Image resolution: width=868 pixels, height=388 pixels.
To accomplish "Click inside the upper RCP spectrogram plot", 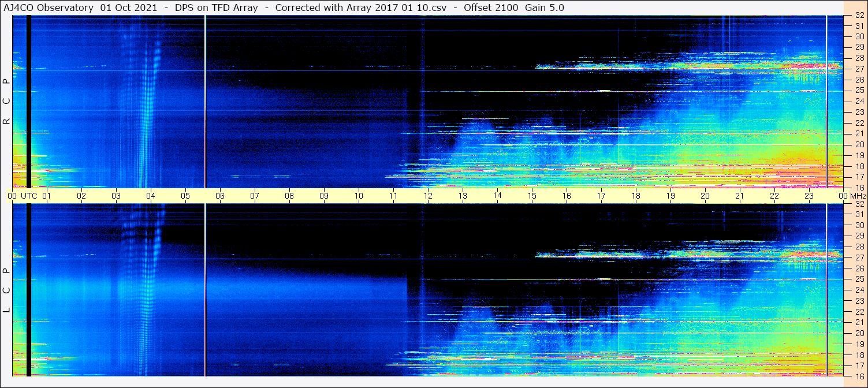I will coord(428,102).
